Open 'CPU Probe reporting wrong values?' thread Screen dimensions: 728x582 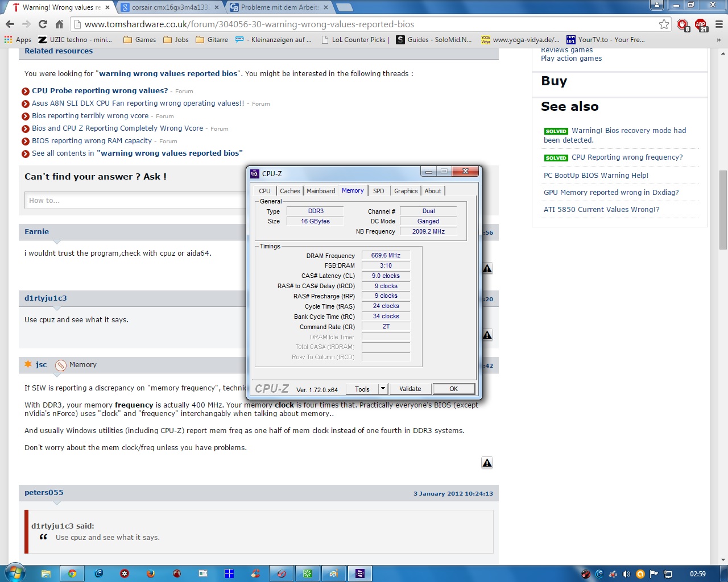100,90
